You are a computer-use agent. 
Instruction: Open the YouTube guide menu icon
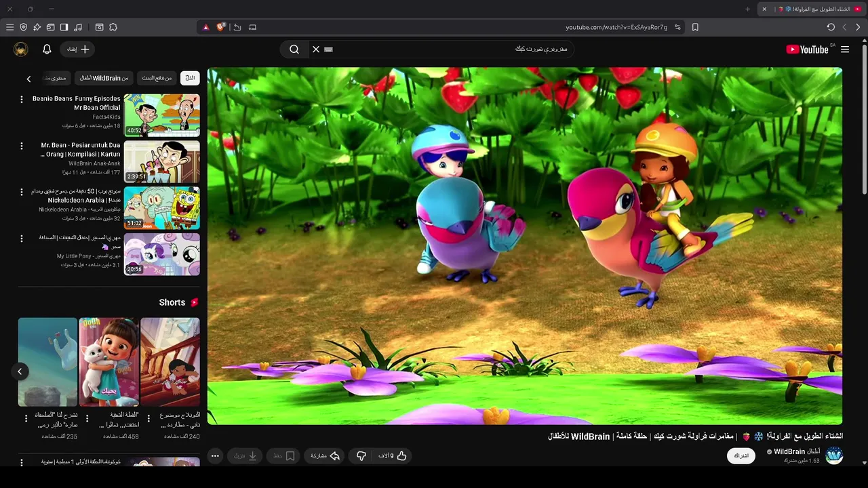(845, 49)
